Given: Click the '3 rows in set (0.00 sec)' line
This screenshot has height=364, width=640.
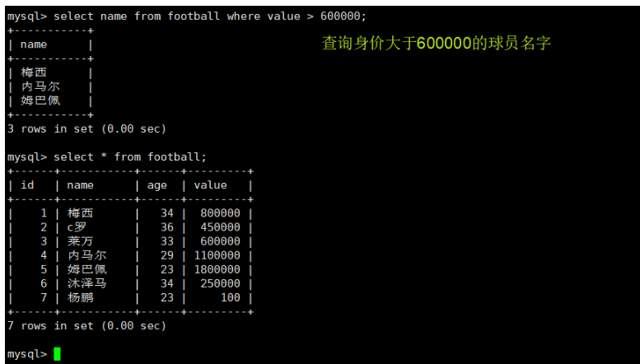Looking at the screenshot, I should point(87,129).
